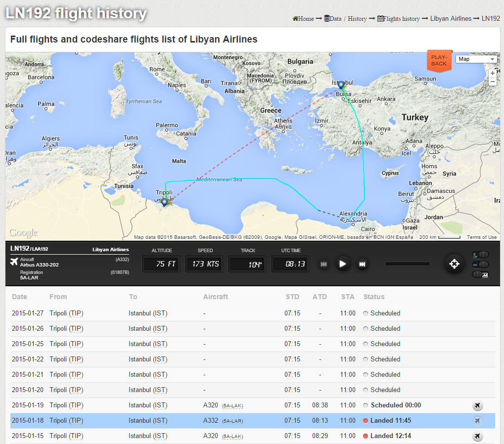The width and height of the screenshot is (504, 444).
Task: Select the 2015-01-18 date cell
Action: pos(28,421)
